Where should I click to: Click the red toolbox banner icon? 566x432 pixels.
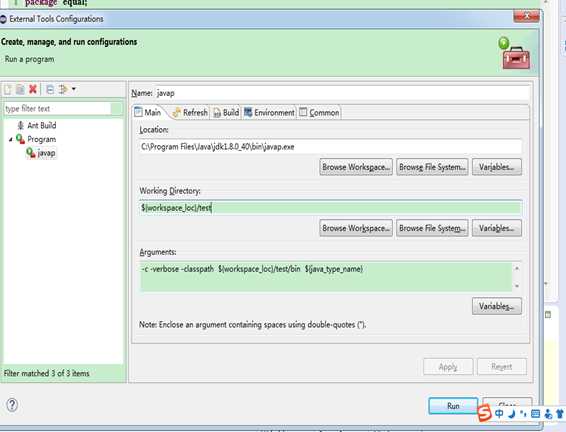516,58
